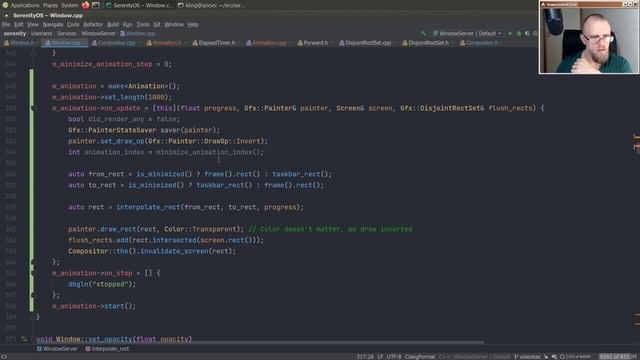640x360 pixels.
Task: Click the WindowServer breadcrumb in the navigation bar
Action: 98,33
